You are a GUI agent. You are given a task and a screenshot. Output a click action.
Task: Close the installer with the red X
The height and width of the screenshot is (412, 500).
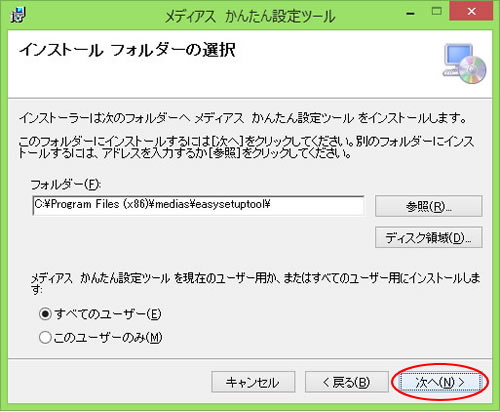[471, 11]
